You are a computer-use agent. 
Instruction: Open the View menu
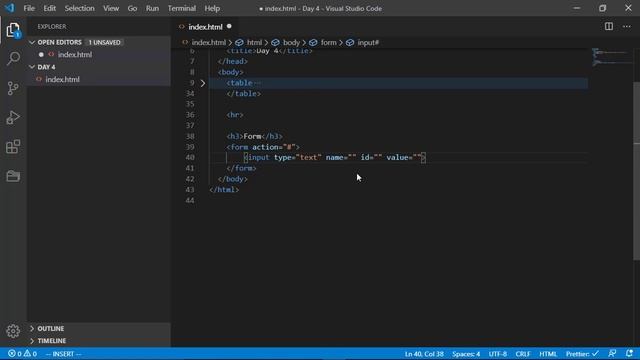(x=111, y=8)
